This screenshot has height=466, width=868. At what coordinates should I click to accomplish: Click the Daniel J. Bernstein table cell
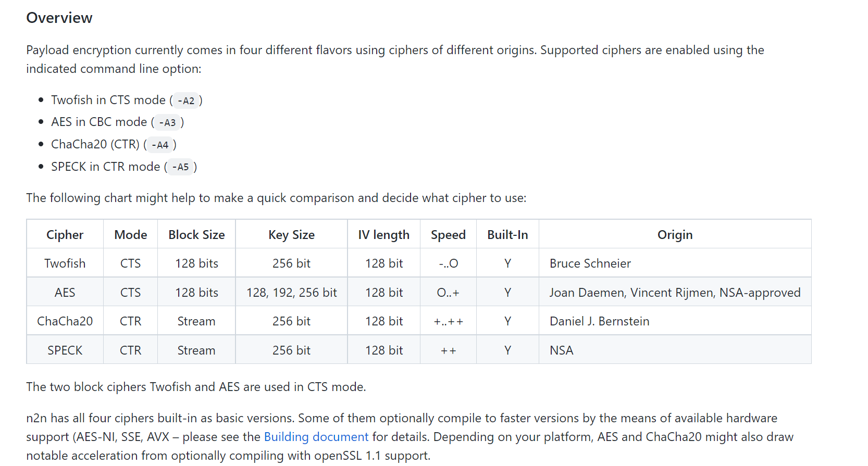coord(599,321)
